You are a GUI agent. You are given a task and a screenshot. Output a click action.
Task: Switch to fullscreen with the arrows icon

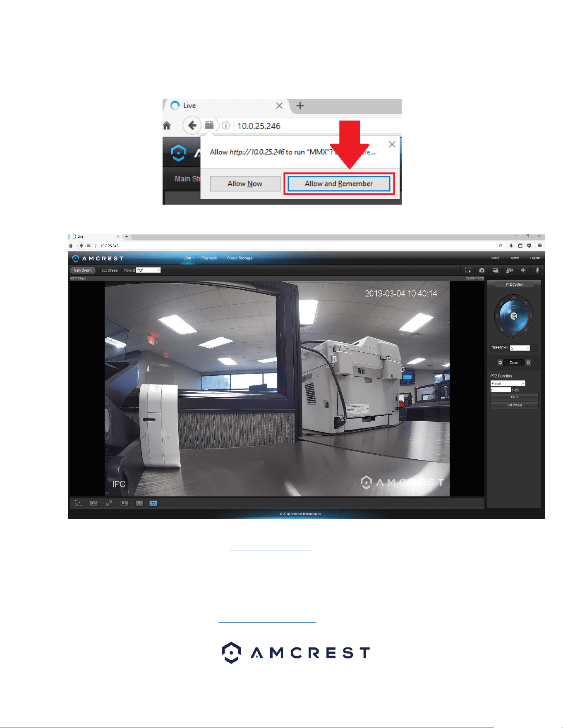coord(109,503)
